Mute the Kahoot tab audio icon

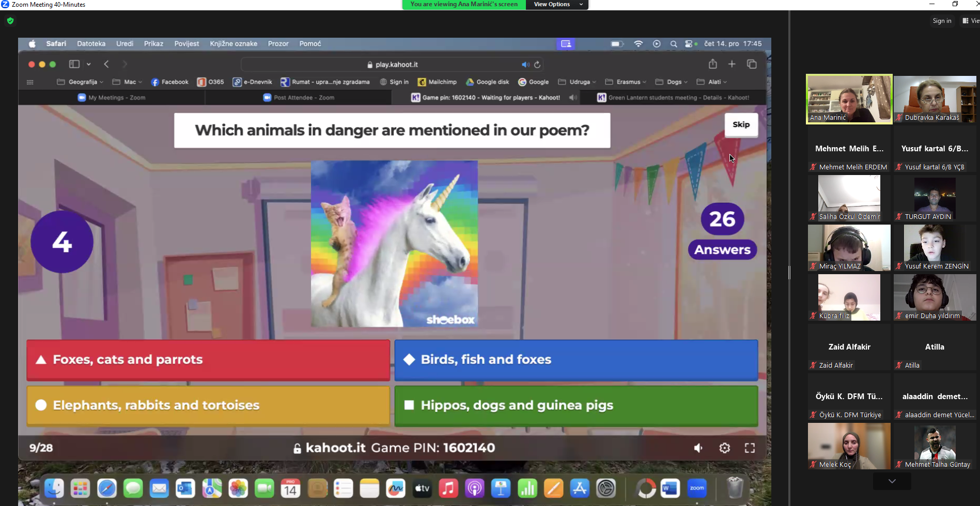(573, 98)
